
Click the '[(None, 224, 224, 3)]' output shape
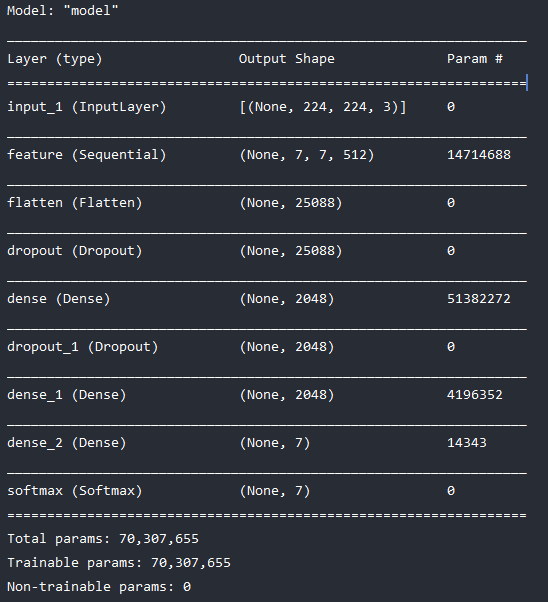click(x=323, y=107)
